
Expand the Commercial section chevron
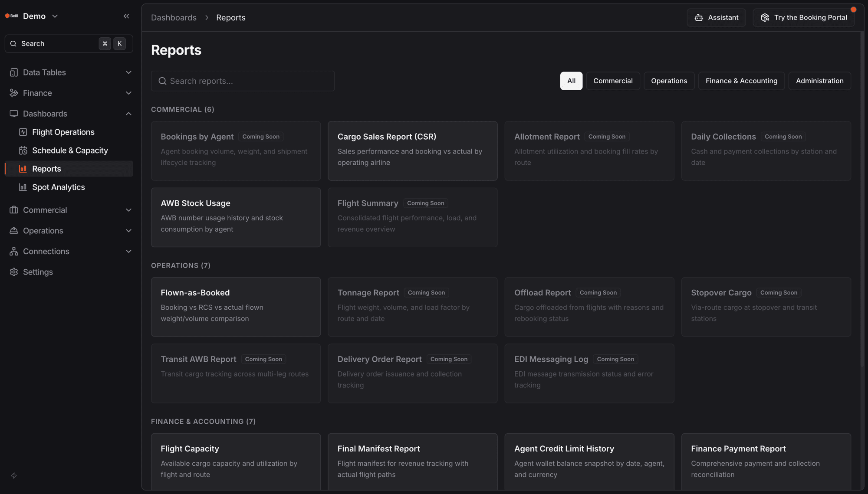(x=128, y=210)
